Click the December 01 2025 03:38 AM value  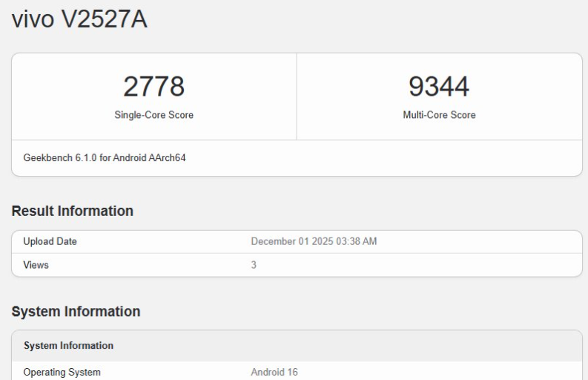[314, 241]
